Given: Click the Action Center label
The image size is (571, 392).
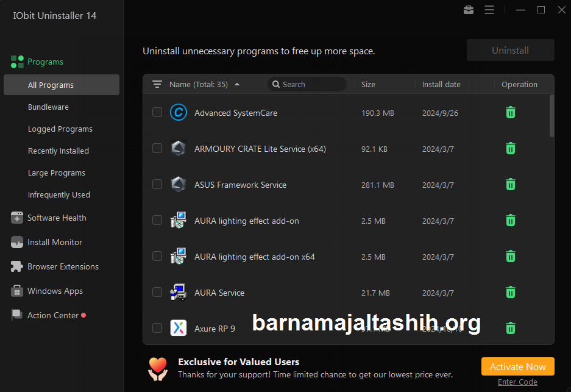Looking at the screenshot, I should 53,316.
